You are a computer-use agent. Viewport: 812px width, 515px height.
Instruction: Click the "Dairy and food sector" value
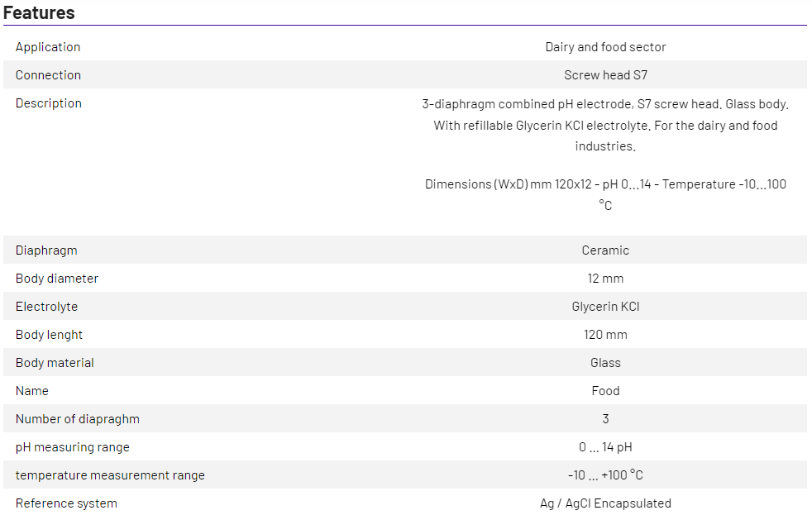point(605,47)
